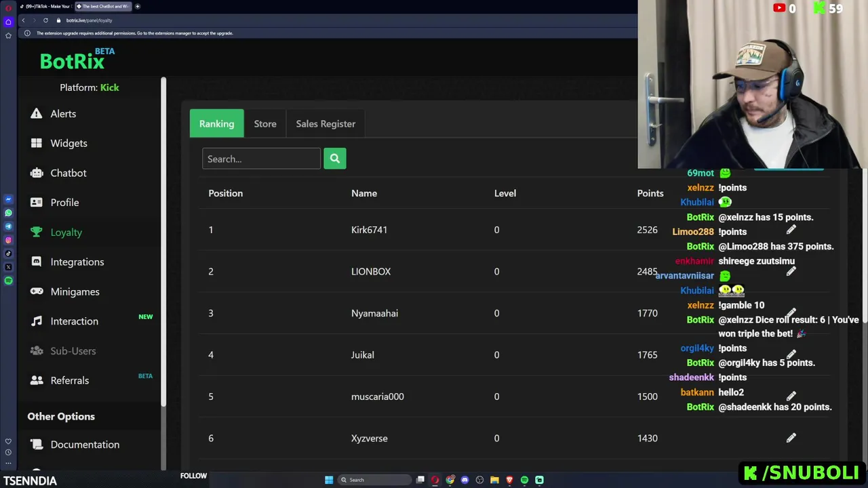
Task: Click the Position column header
Action: [x=225, y=193]
